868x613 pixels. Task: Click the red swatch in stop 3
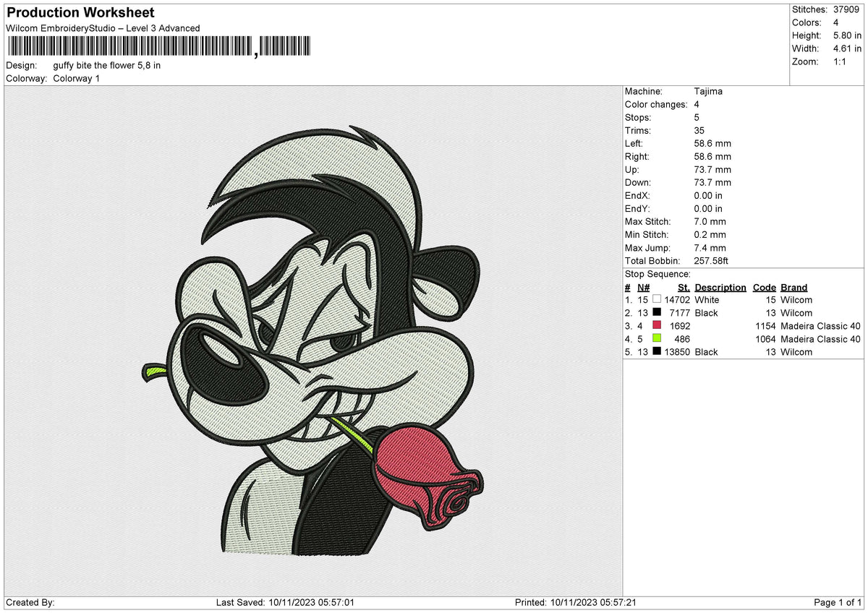pos(657,325)
